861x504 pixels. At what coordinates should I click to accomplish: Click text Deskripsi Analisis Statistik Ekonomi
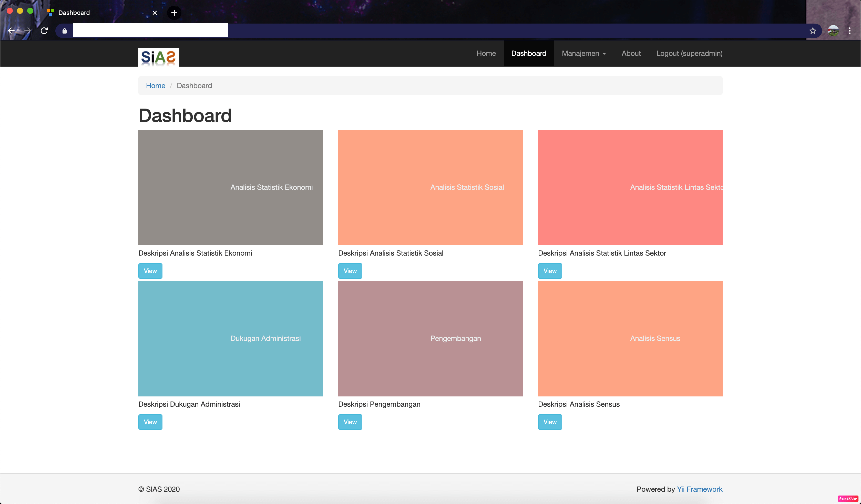[195, 253]
